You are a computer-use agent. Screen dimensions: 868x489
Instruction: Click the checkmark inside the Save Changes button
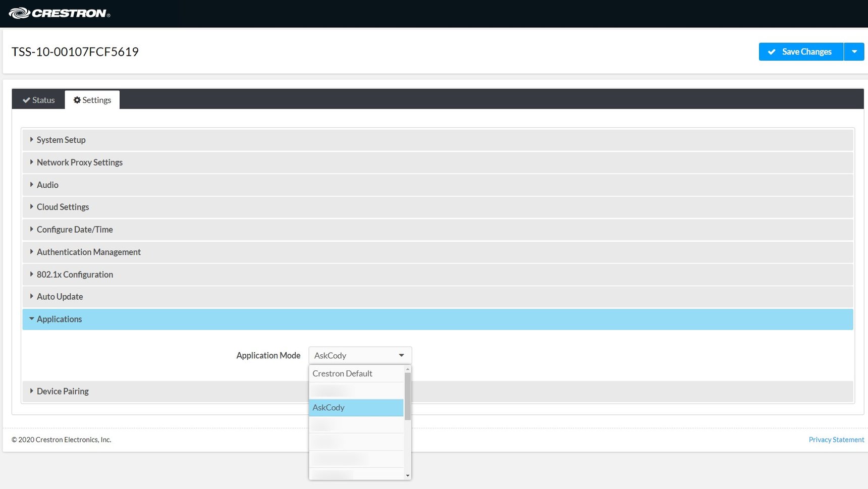click(x=771, y=51)
